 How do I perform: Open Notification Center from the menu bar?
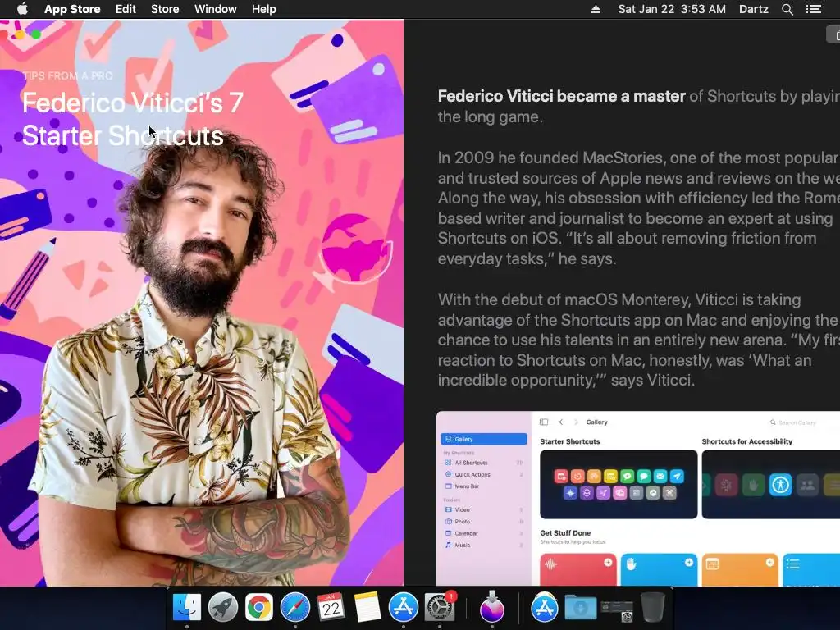814,9
